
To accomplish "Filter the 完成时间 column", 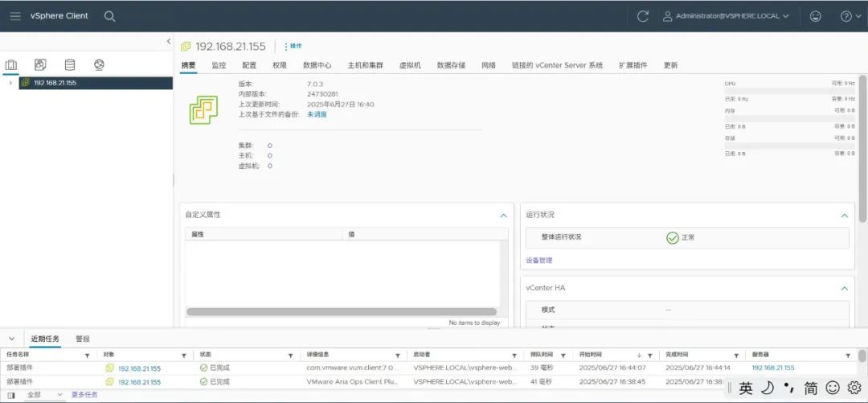I will click(736, 356).
